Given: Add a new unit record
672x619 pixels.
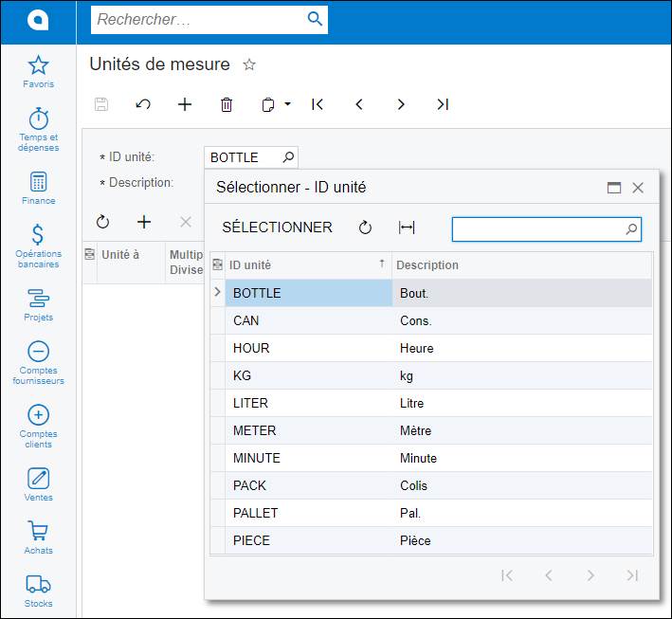Looking at the screenshot, I should coord(185,104).
